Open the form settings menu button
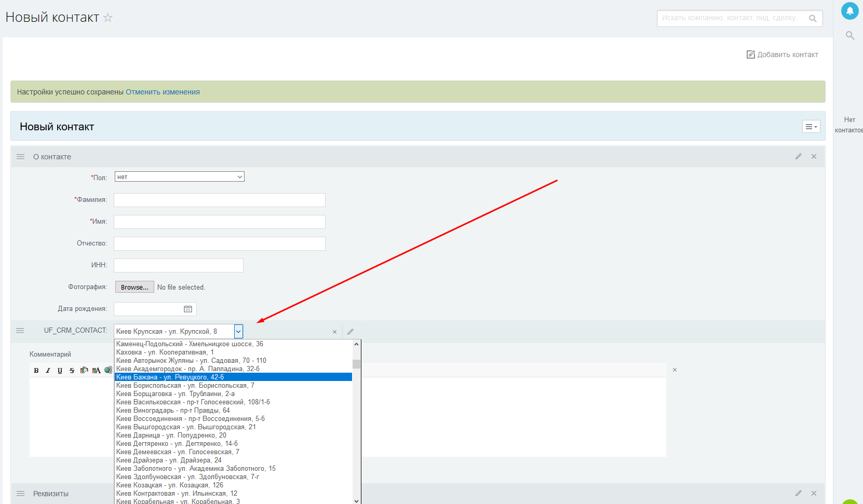The image size is (863, 504). coord(811,127)
